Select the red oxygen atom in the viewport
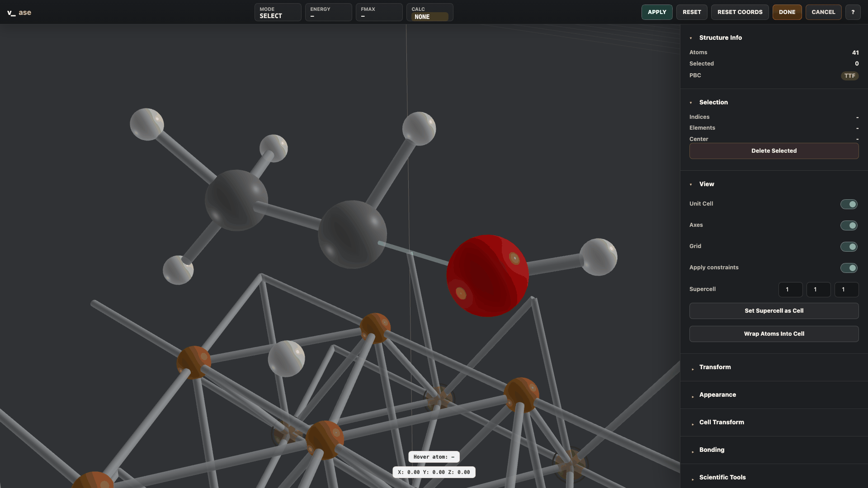Image resolution: width=868 pixels, height=488 pixels. 487,276
